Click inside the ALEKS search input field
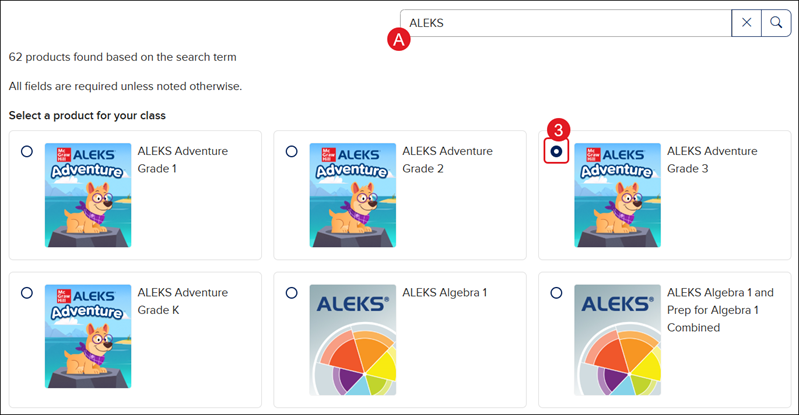Viewport: 800px width, 415px height. coord(565,23)
